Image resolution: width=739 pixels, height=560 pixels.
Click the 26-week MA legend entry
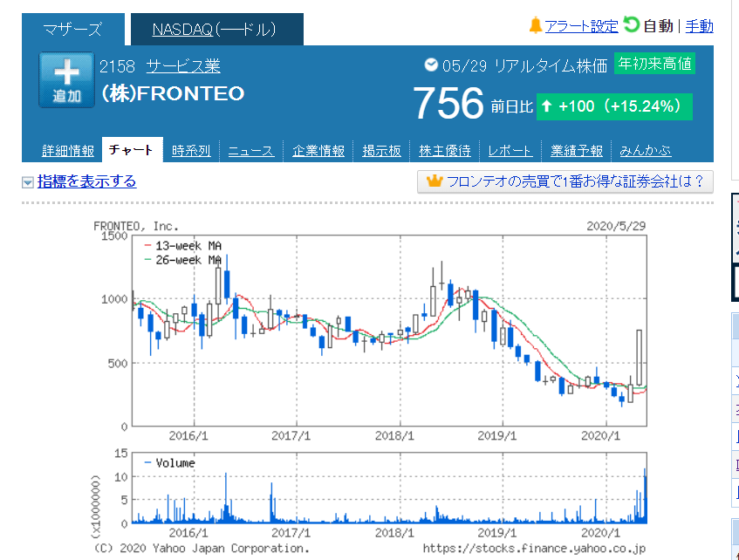point(183,260)
